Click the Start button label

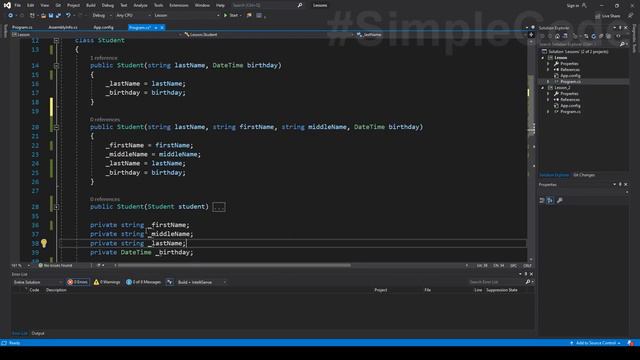pos(233,16)
